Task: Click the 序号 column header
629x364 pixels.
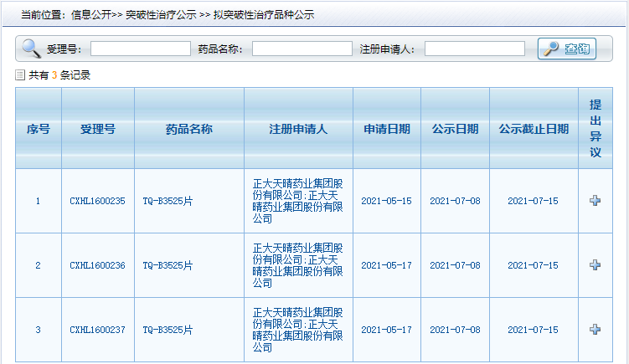Action: pos(39,129)
